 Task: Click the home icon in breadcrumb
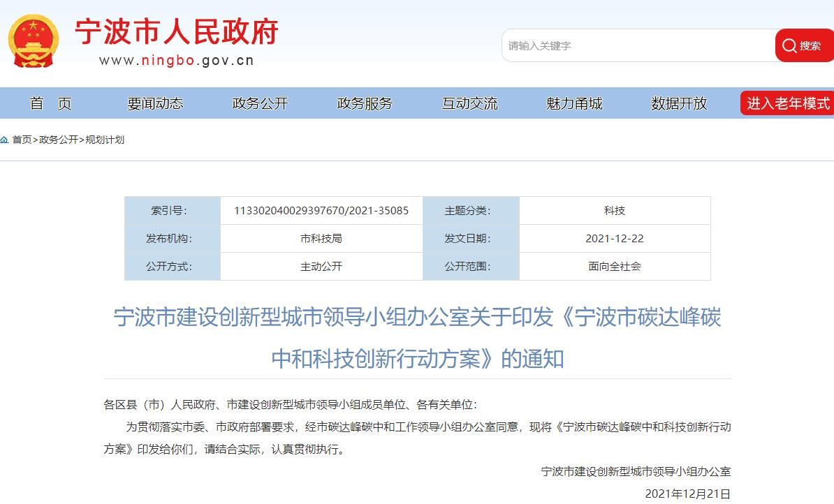coord(4,140)
